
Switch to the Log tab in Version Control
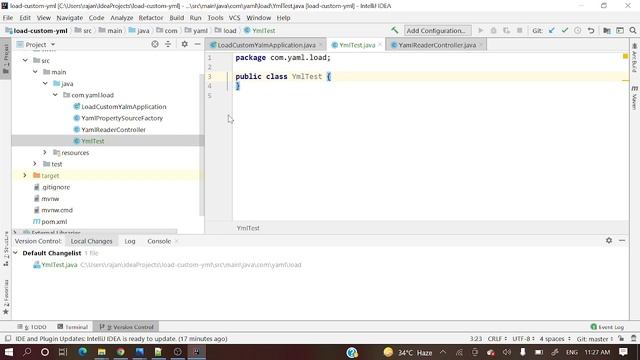pos(130,241)
